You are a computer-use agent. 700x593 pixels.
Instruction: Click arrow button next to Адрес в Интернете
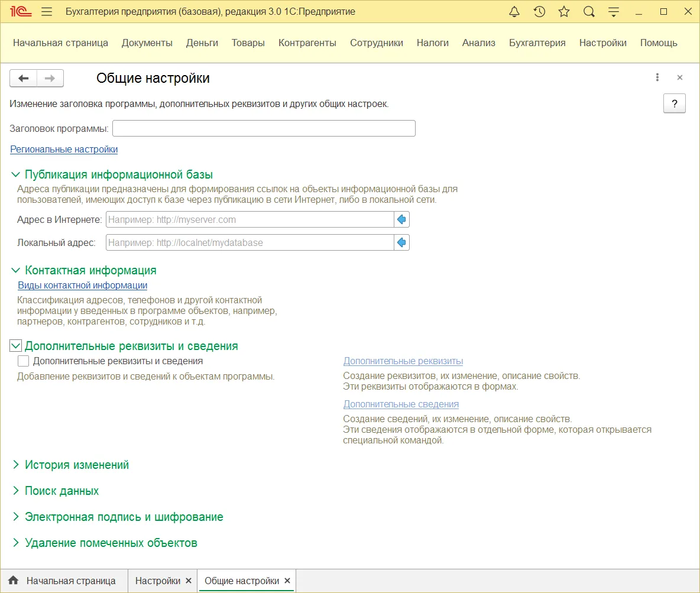[x=402, y=219]
